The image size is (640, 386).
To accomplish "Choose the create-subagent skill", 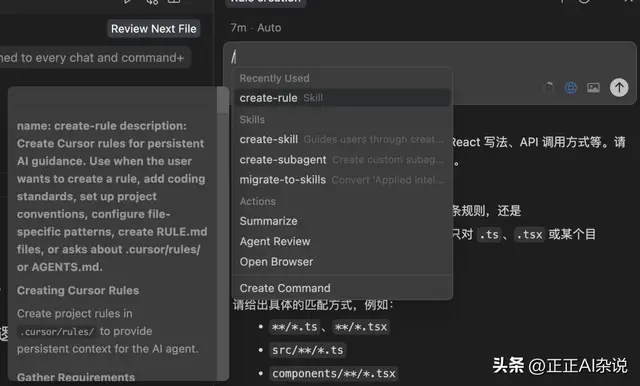I will click(342, 160).
